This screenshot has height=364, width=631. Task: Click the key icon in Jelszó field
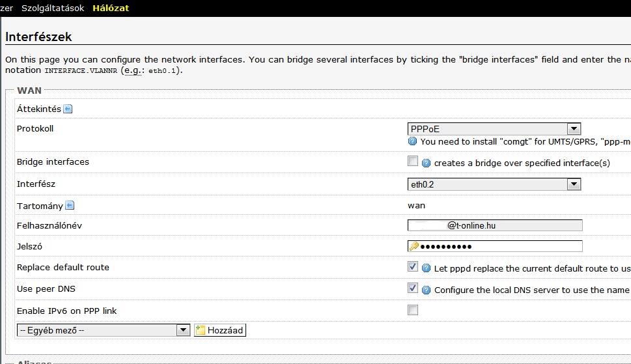[x=414, y=246]
